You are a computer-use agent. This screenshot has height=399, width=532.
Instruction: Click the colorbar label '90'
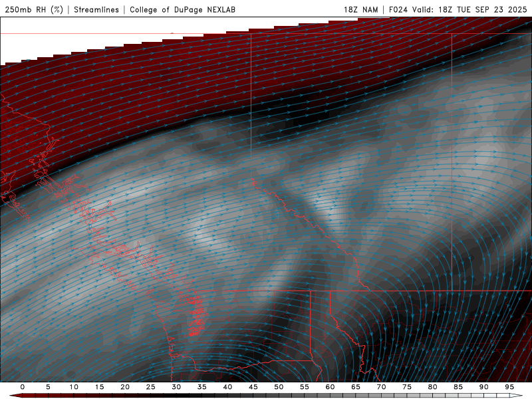[x=483, y=387]
